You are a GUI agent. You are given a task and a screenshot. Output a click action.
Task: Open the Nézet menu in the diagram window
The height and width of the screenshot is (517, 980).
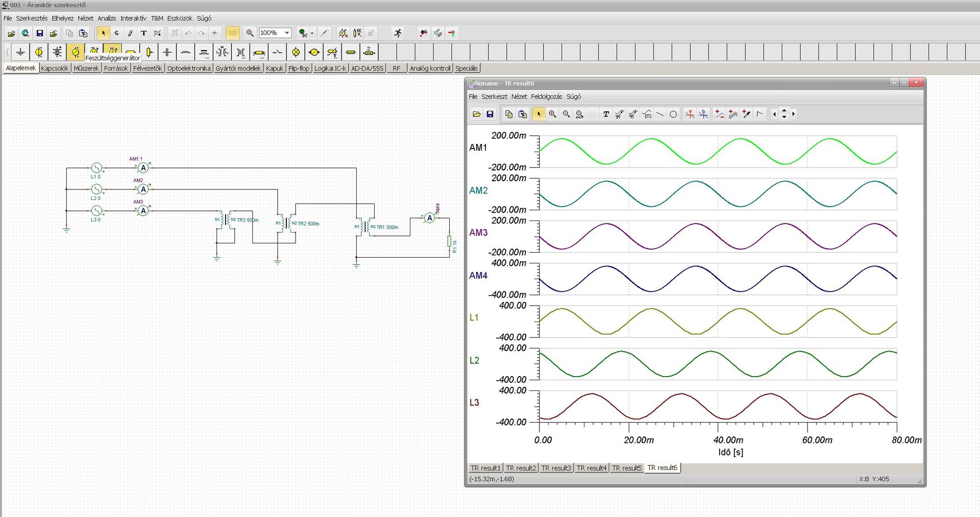tap(519, 96)
